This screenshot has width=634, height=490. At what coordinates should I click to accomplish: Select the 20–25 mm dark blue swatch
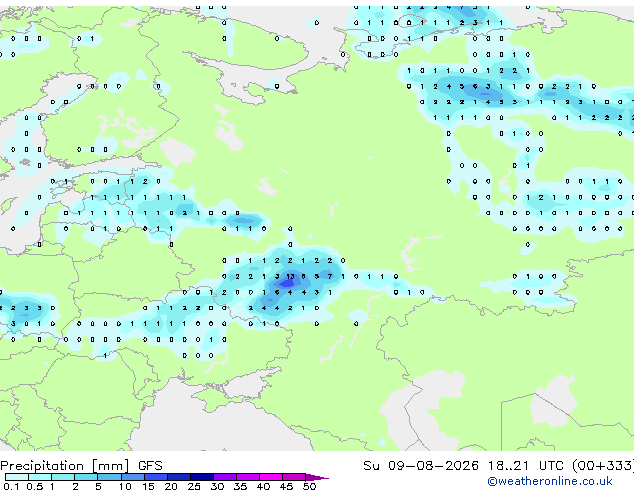[179, 477]
